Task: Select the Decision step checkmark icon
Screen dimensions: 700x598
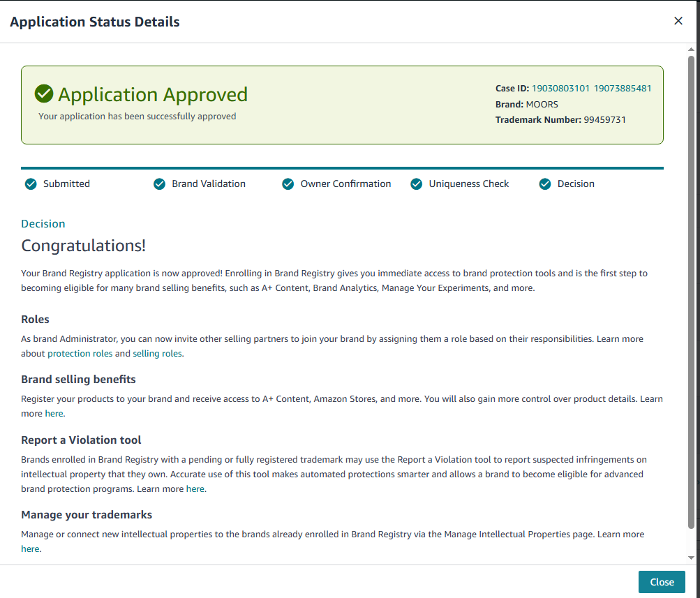Action: tap(545, 184)
